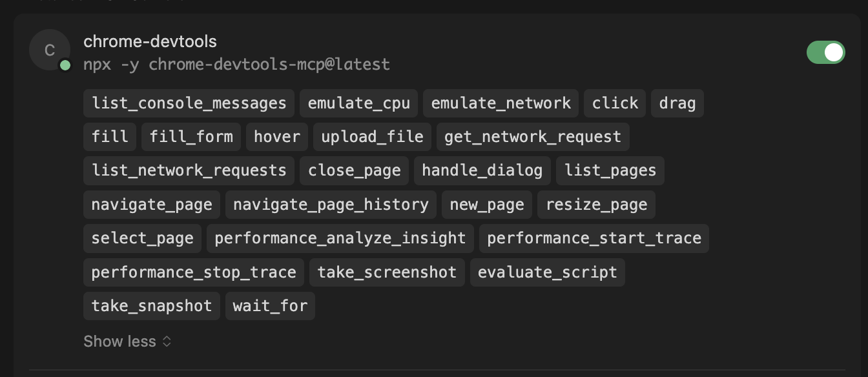Disable the chrome-devtools server toggle

pyautogui.click(x=825, y=52)
